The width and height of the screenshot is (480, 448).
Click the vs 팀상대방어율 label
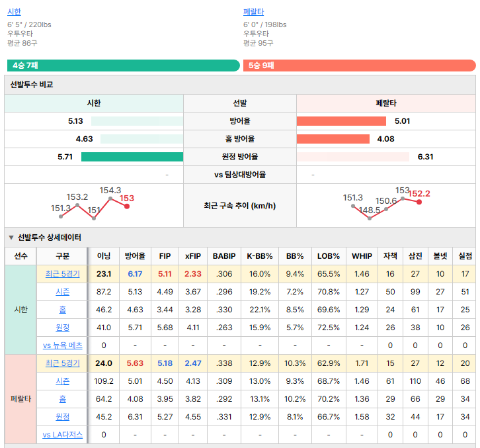point(240,175)
